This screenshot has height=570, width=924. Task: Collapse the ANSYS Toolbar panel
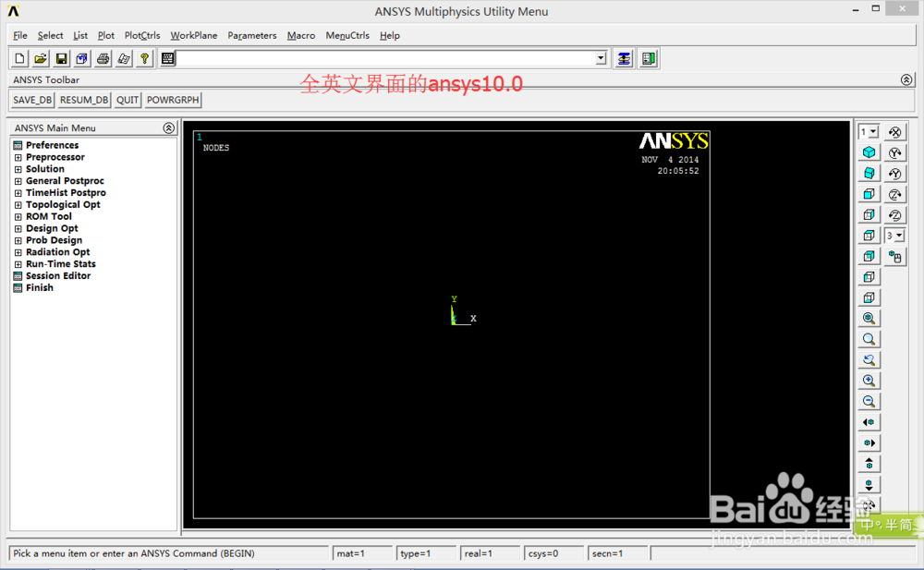(906, 79)
